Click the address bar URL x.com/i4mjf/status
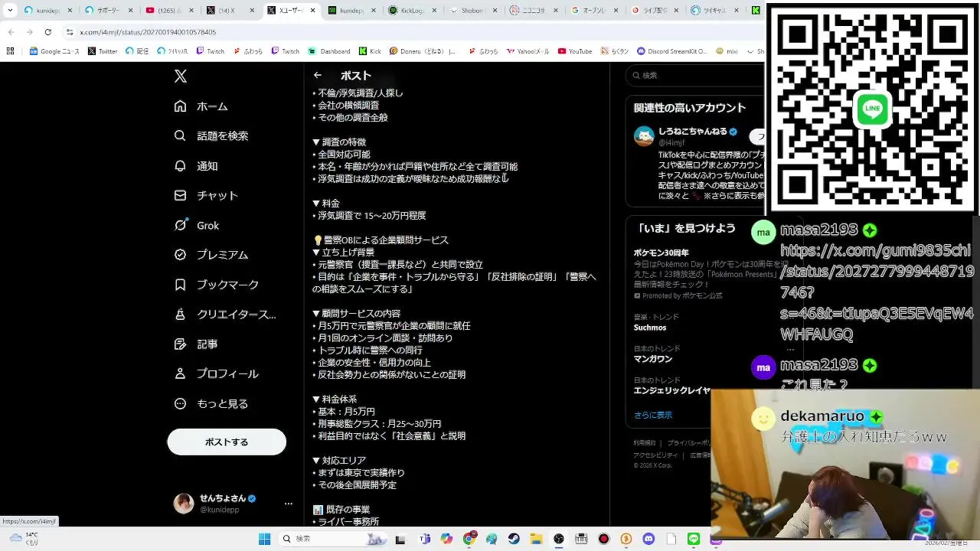980x551 pixels. 148,32
